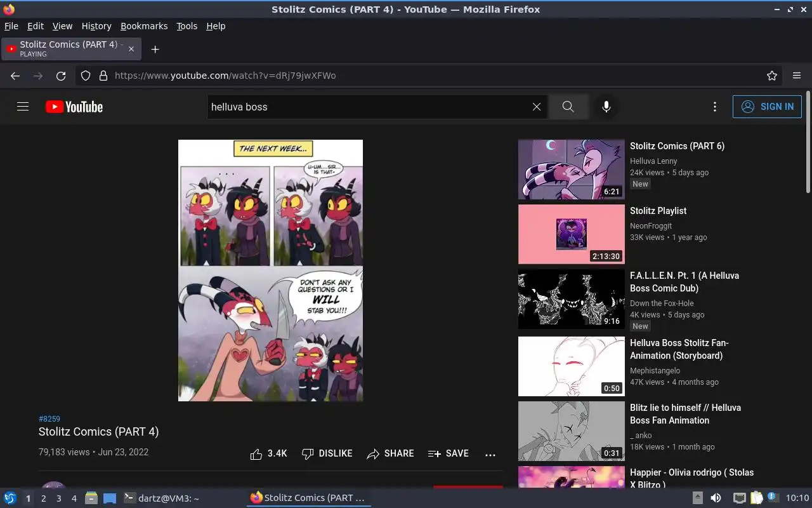The image size is (812, 508).
Task: Open a new tab with plus
Action: [155, 49]
